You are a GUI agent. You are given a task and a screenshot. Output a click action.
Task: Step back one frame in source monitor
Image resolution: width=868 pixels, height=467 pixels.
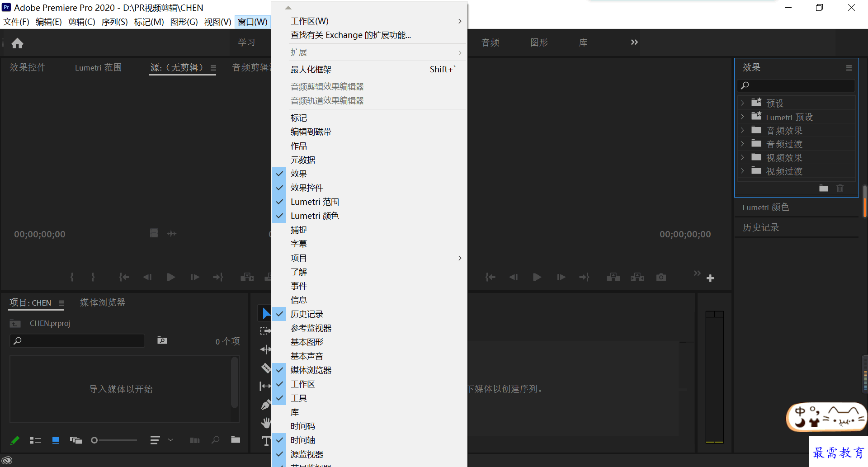tap(147, 277)
